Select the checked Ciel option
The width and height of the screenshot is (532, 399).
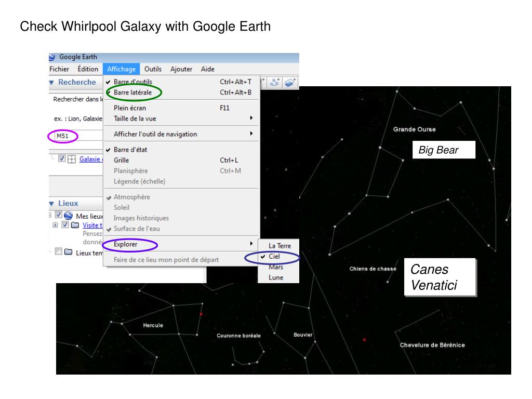[x=278, y=257]
